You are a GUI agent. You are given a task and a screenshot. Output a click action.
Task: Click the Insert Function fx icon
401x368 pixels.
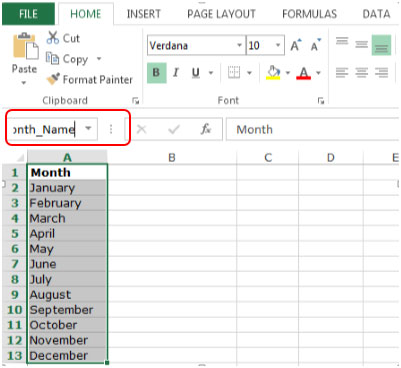(206, 129)
